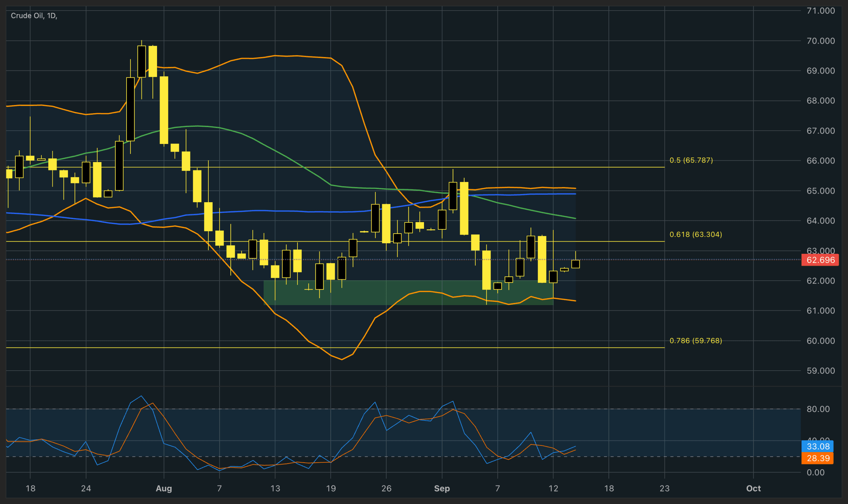Click the 0.5 (65.787) Fibonacci level label
This screenshot has width=848, height=504.
pyautogui.click(x=691, y=160)
